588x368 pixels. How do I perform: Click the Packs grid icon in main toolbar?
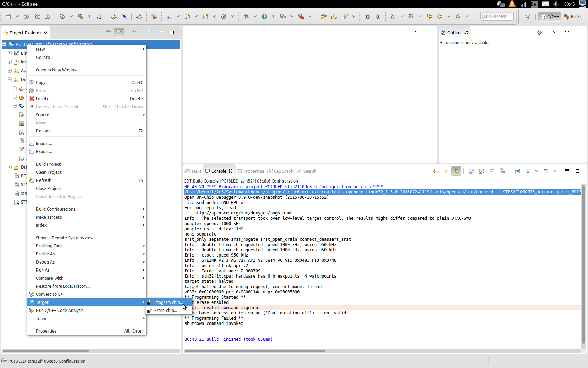pyautogui.click(x=154, y=16)
